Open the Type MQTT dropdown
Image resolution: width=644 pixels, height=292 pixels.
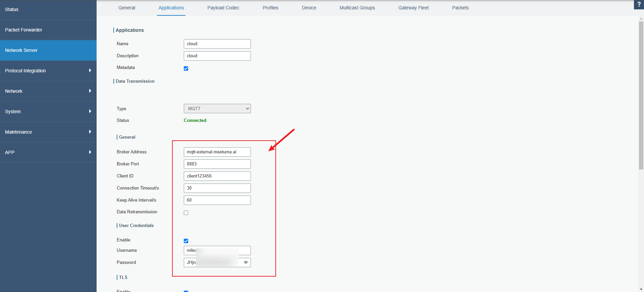point(217,108)
